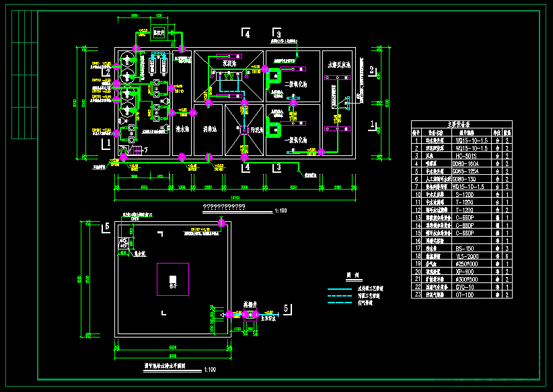Select the 污泥池 tank label

pyautogui.click(x=257, y=130)
